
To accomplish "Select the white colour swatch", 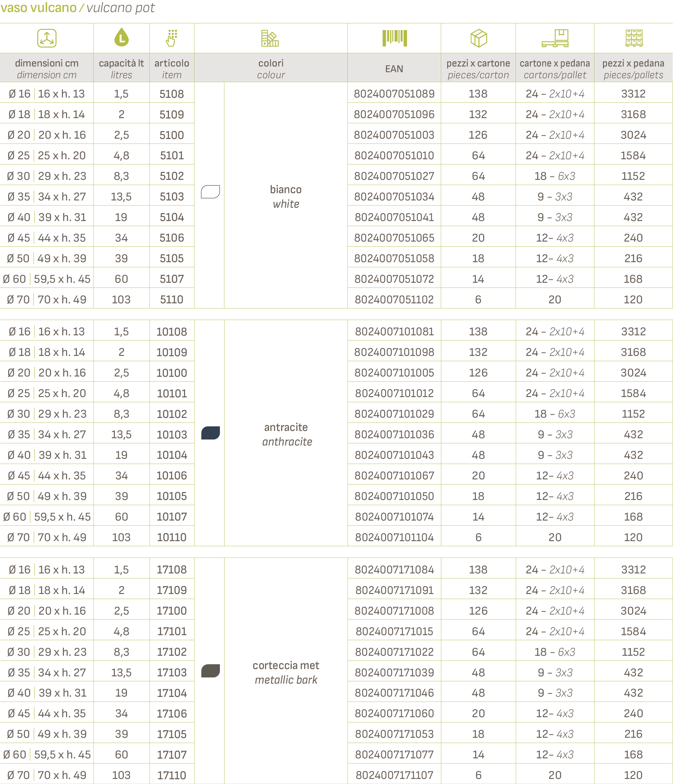I will coord(210,192).
